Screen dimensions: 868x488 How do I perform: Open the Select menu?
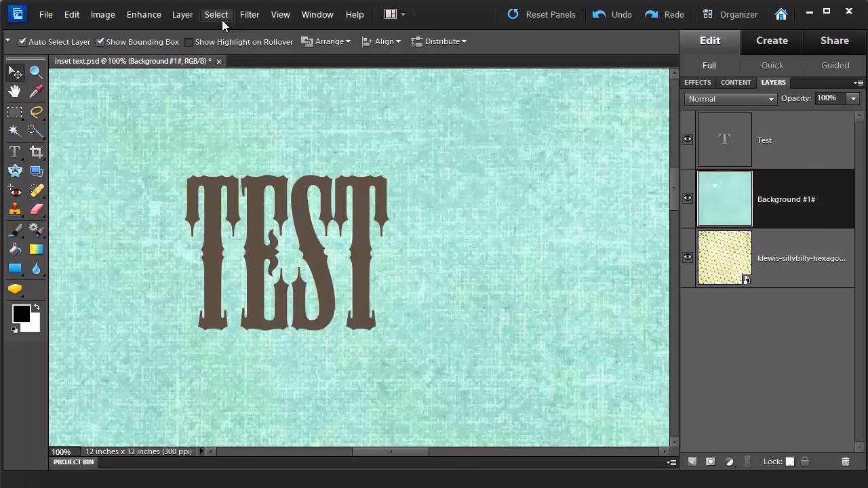tap(216, 14)
